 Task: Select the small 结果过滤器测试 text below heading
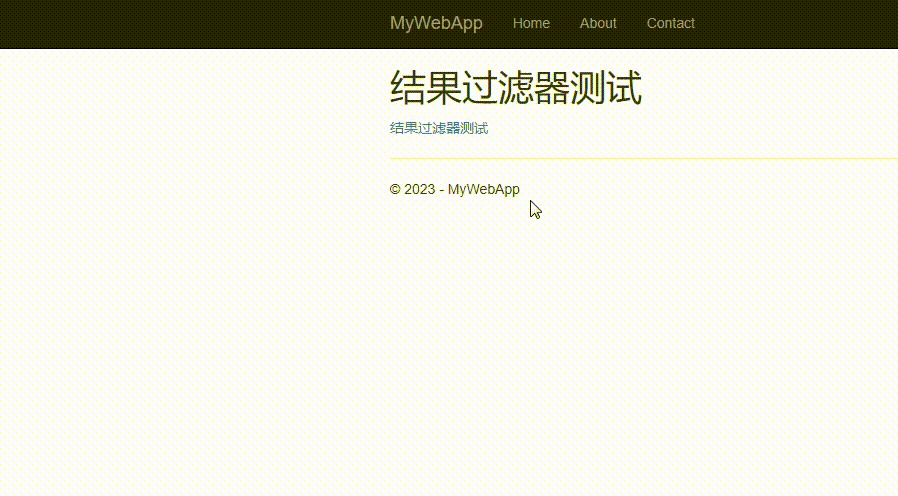(438, 128)
